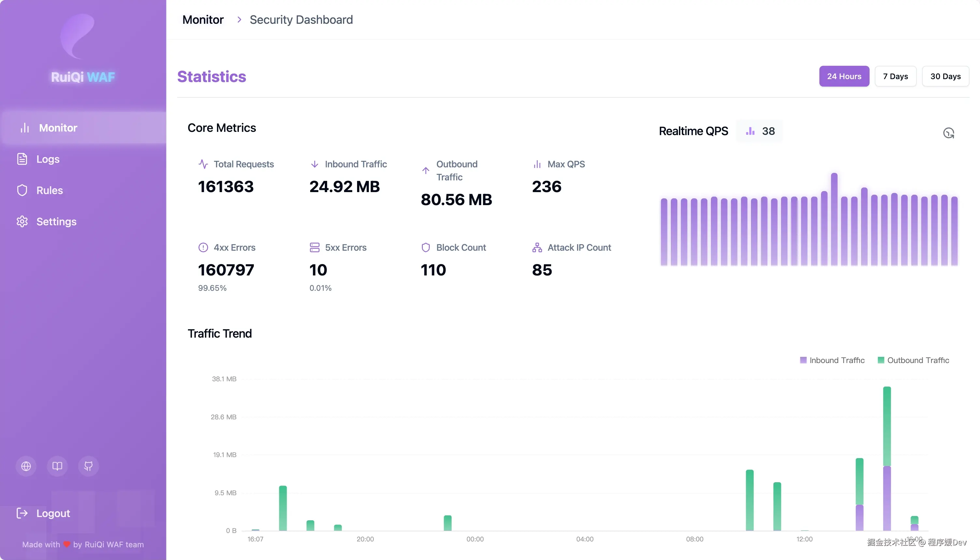
Task: Open the Monitor sidebar menu item
Action: click(58, 128)
